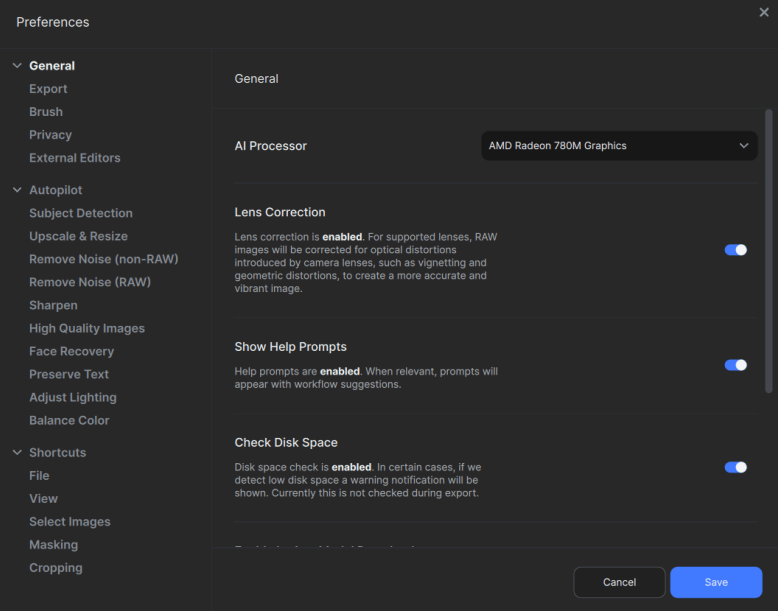This screenshot has height=611, width=778.
Task: Save the preferences
Action: [716, 582]
